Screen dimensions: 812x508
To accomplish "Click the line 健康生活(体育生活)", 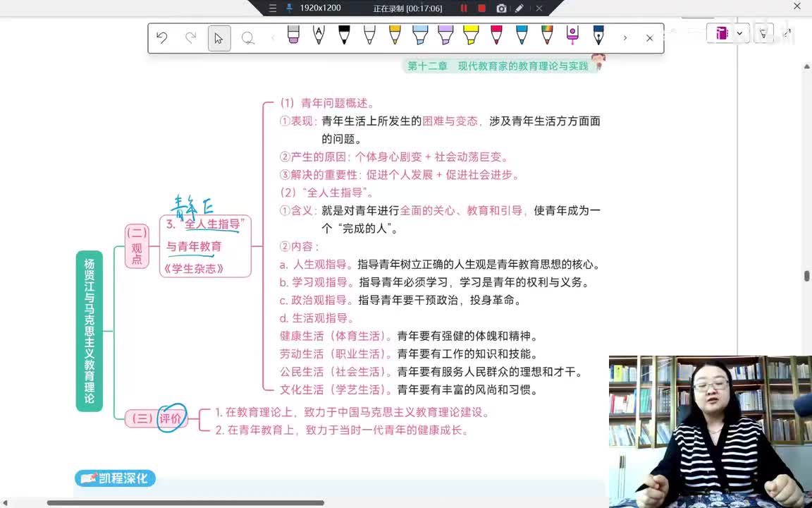I will coord(409,336).
